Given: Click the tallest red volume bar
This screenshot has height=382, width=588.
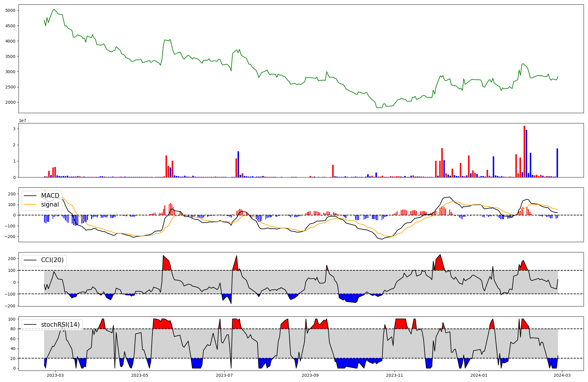Looking at the screenshot, I should [524, 151].
